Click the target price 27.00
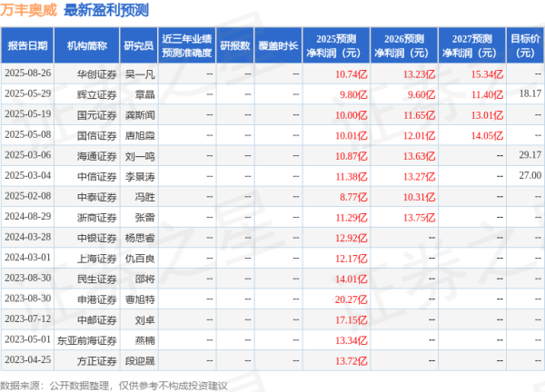Image resolution: width=545 pixels, height=392 pixels. point(530,176)
